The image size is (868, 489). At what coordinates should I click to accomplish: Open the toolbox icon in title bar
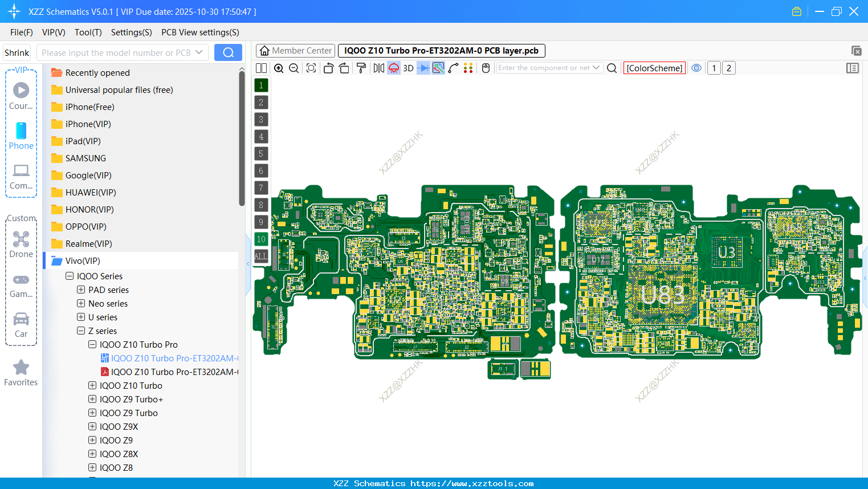point(797,11)
